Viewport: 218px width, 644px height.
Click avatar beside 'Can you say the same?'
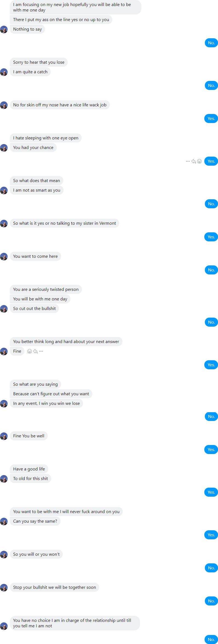[x=4, y=522]
